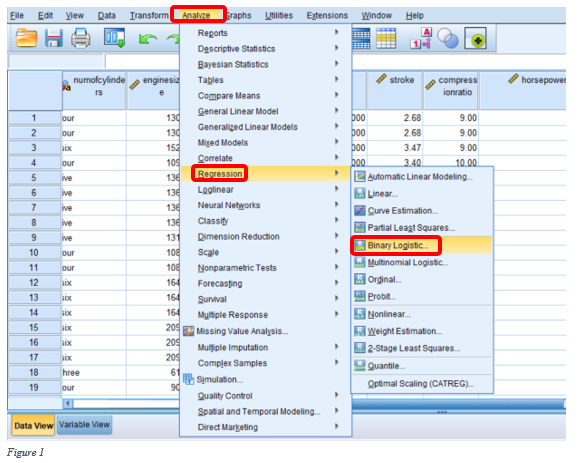Select Weight Estimation entry
The width and height of the screenshot is (580, 463).
tap(422, 331)
